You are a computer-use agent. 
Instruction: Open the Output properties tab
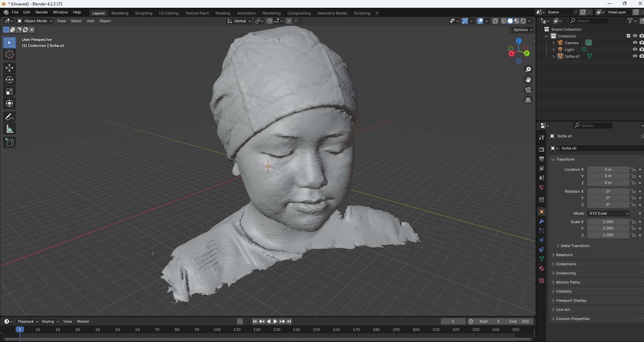click(x=542, y=159)
